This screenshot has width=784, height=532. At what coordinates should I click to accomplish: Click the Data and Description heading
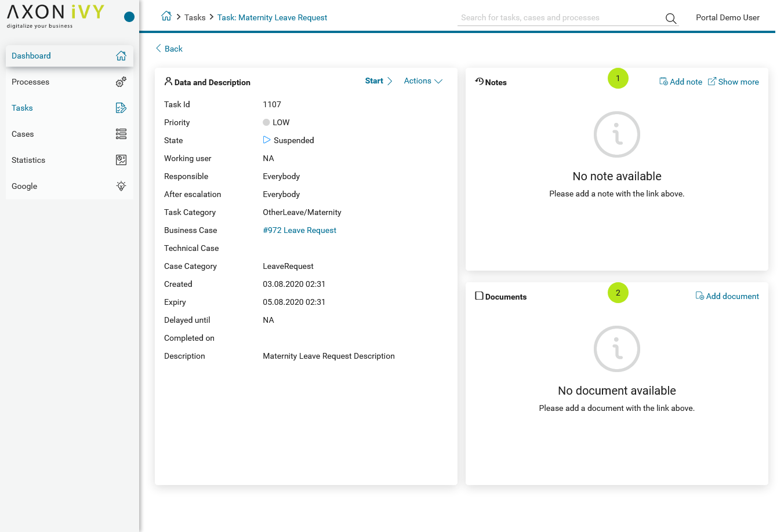tap(212, 82)
